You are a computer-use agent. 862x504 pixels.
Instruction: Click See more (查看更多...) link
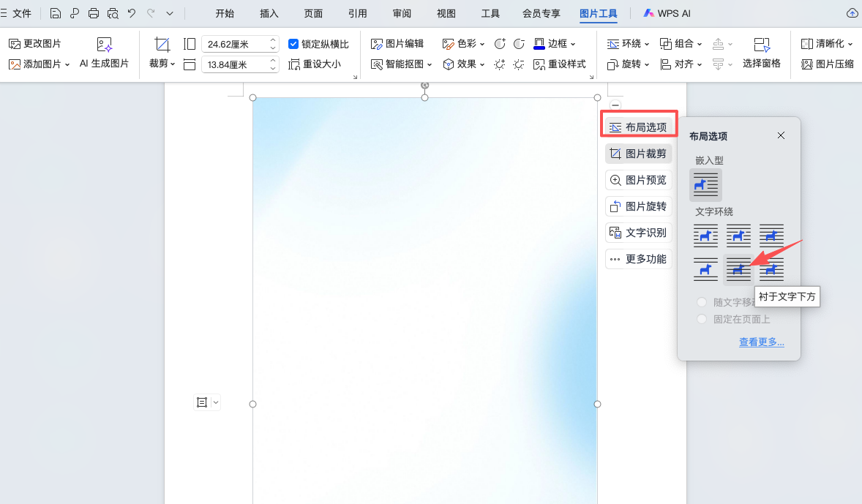pos(762,342)
